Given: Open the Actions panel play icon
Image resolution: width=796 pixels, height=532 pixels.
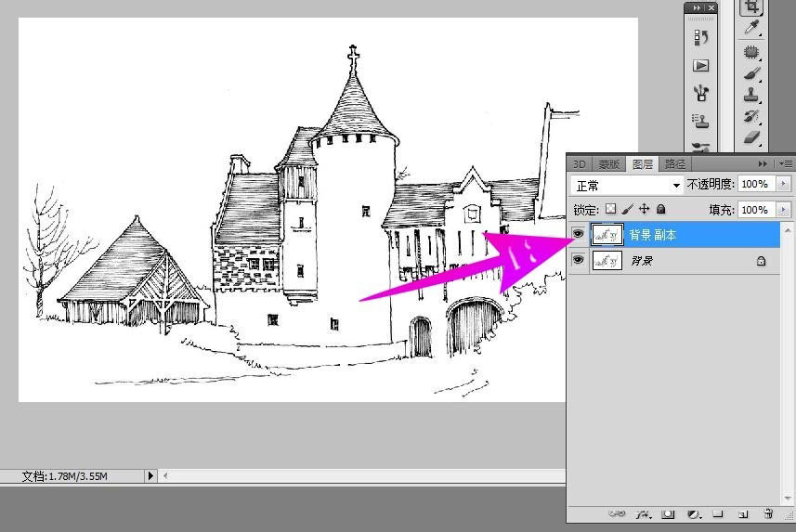Looking at the screenshot, I should (701, 66).
